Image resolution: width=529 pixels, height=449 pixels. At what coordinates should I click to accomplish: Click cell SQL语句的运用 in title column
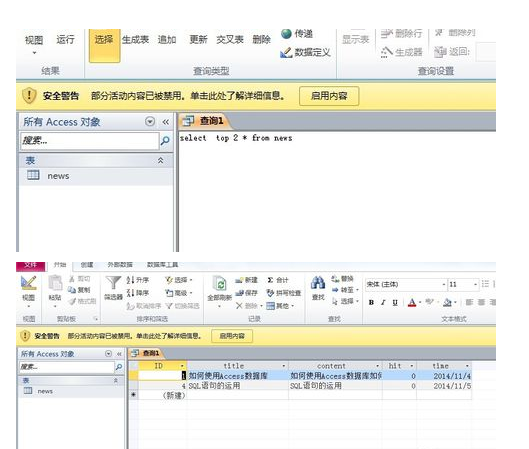[238, 386]
